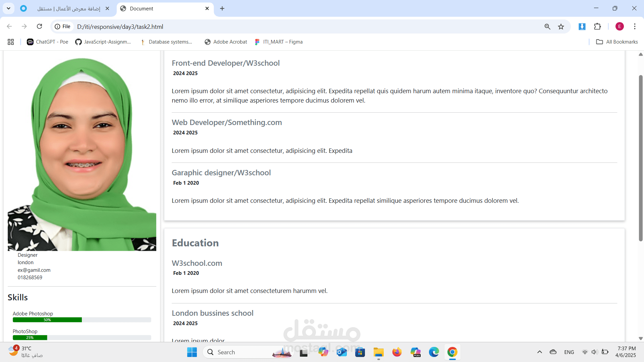Close the mostaql Arabic tab
644x362 pixels.
(x=107, y=9)
